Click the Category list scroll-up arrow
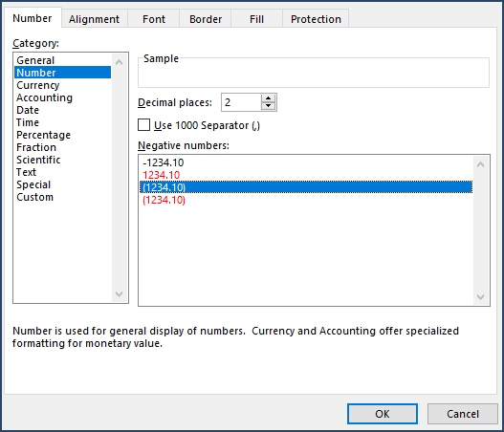The width and height of the screenshot is (504, 432). pyautogui.click(x=119, y=62)
